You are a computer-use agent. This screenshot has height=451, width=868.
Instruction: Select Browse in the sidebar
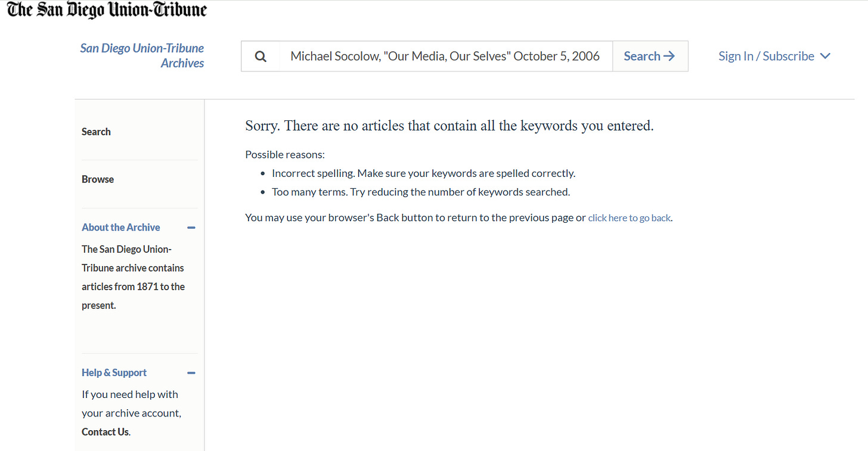98,179
